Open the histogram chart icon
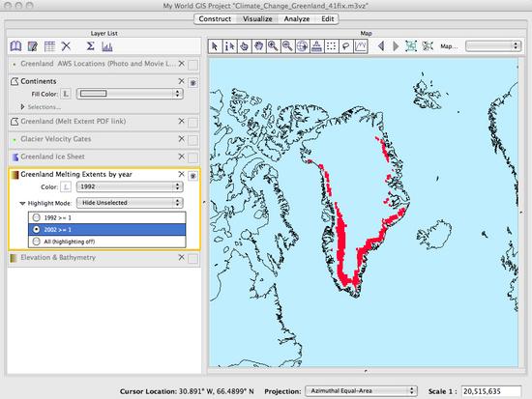532x399 pixels. pyautogui.click(x=106, y=46)
